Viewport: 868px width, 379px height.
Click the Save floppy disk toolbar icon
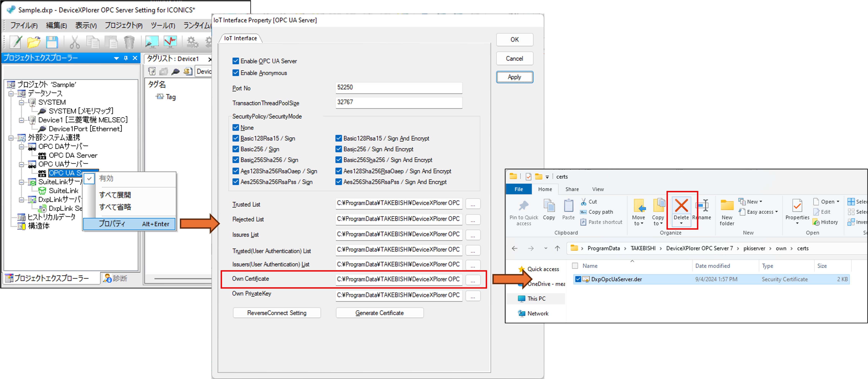point(52,42)
